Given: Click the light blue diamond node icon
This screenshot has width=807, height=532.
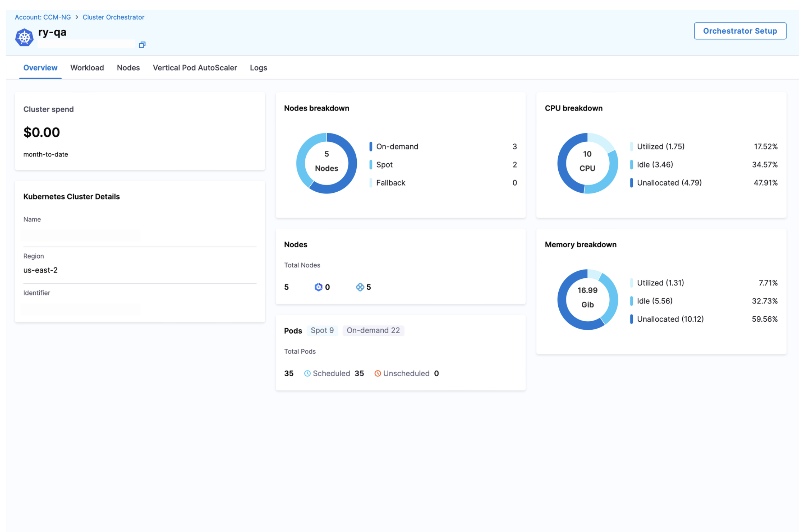Looking at the screenshot, I should point(360,287).
